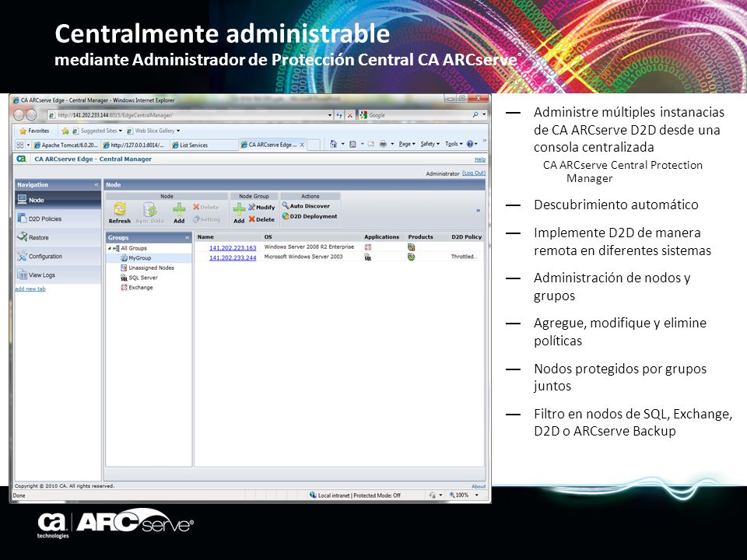Select MyGroup in the groups tree
Image resolution: width=747 pixels, height=560 pixels.
(x=139, y=257)
